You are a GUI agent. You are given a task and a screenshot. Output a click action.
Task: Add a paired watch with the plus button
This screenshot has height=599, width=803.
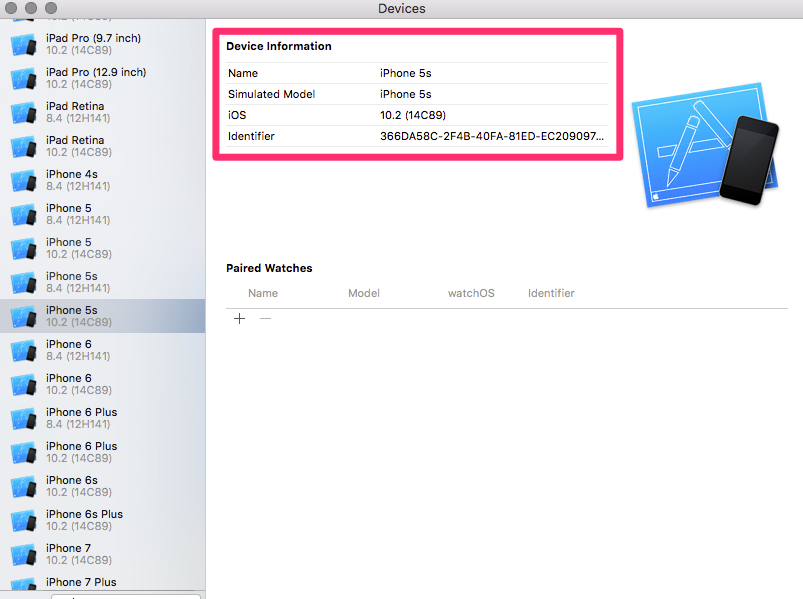pos(239,319)
